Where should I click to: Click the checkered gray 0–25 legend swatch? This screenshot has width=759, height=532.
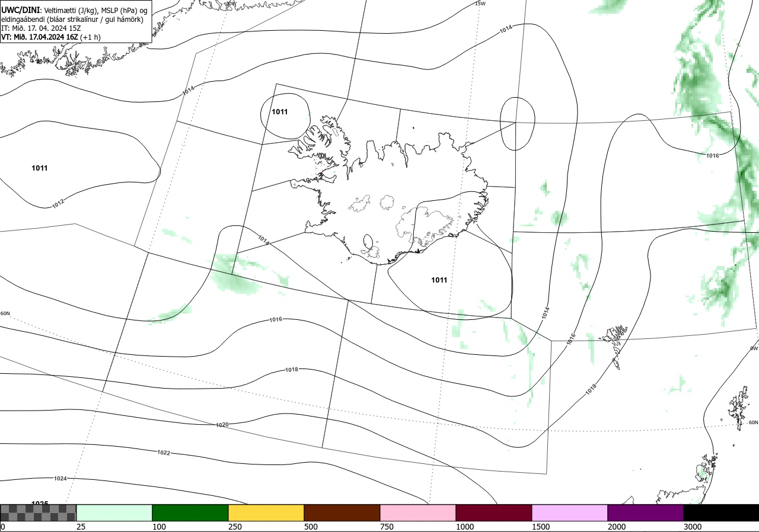[x=39, y=512]
